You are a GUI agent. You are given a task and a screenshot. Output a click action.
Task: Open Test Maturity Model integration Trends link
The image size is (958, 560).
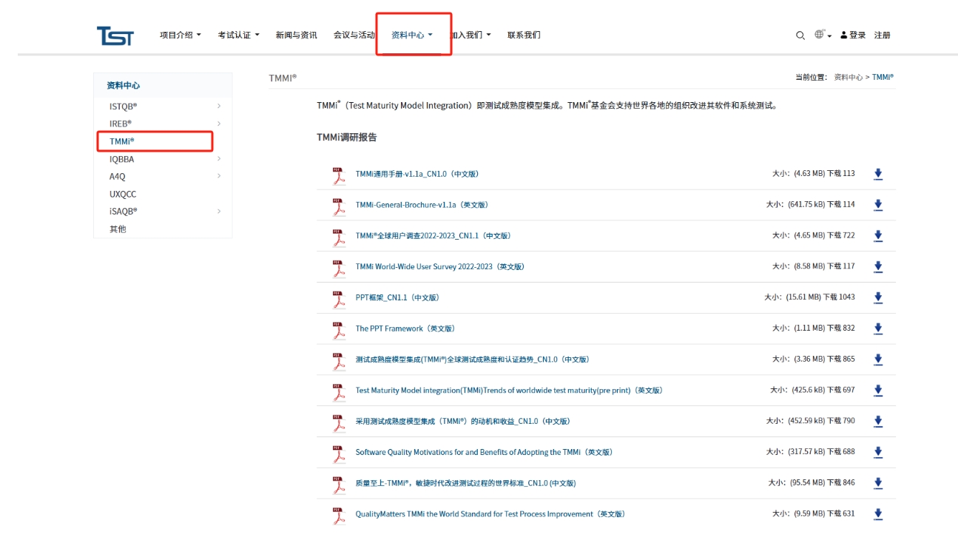click(x=509, y=391)
